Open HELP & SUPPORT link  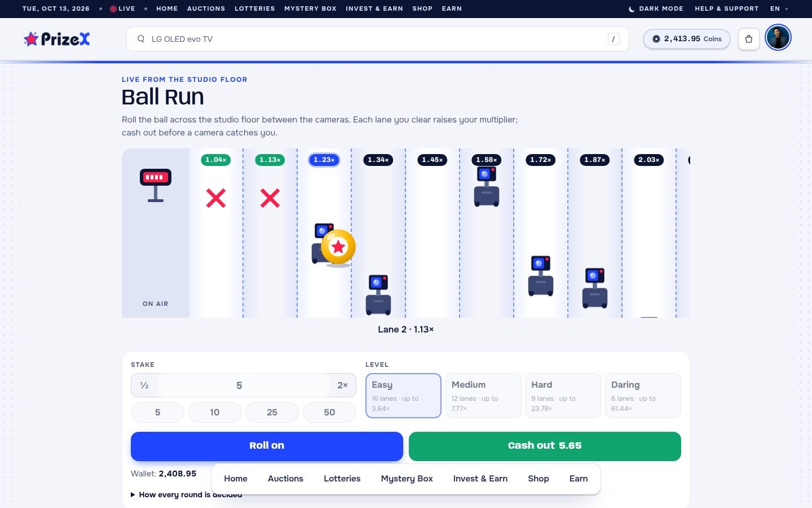727,9
